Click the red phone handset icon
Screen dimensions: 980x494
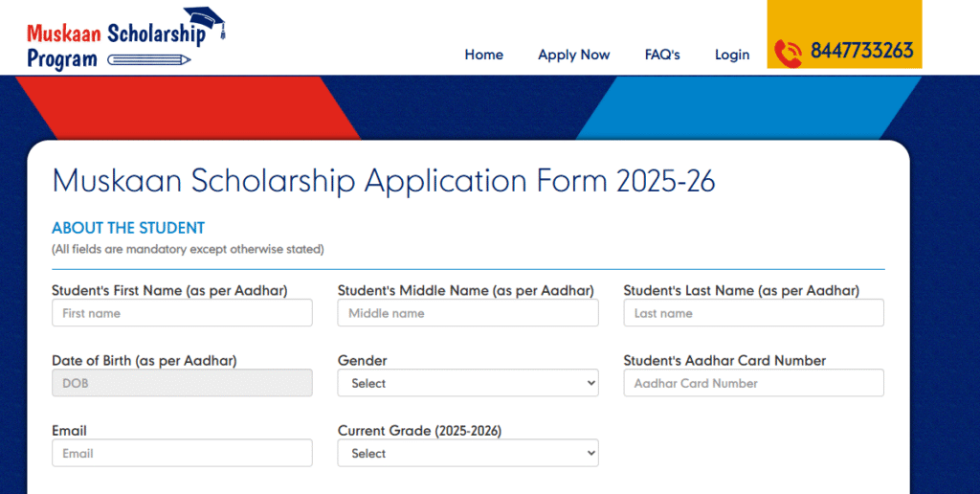(788, 53)
